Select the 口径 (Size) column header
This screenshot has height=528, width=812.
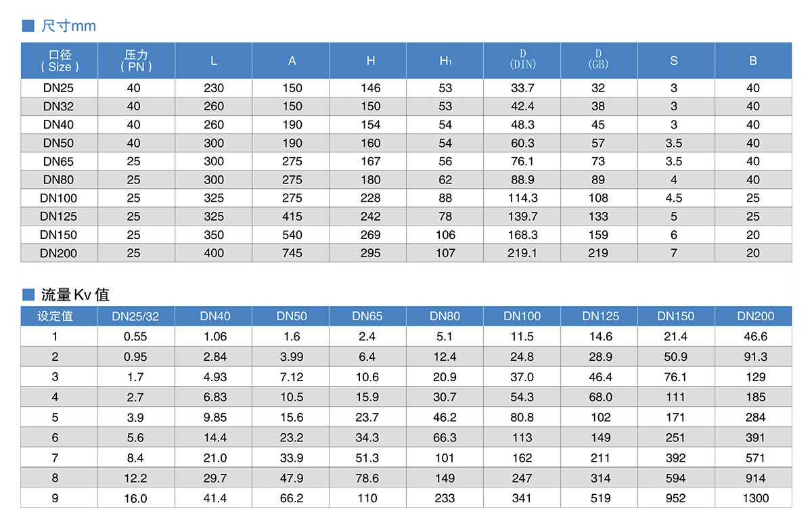(60, 61)
